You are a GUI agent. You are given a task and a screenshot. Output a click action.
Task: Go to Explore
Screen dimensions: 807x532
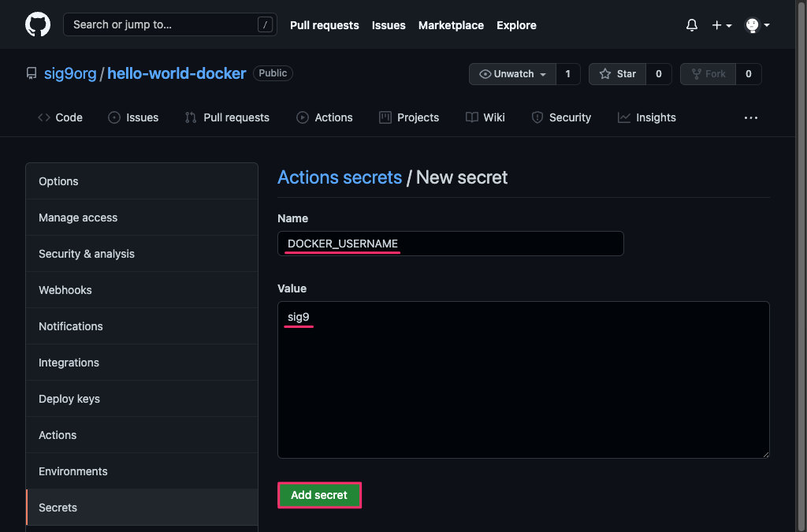click(x=516, y=25)
